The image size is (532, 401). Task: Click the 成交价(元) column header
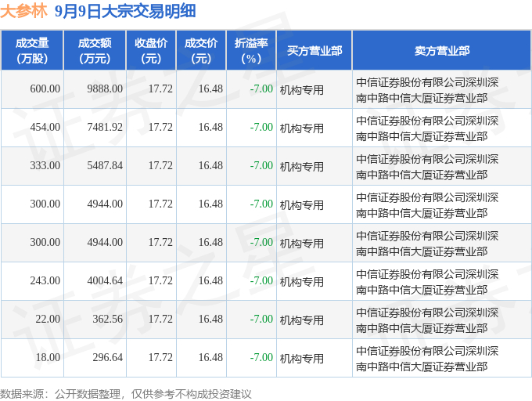pyautogui.click(x=201, y=50)
